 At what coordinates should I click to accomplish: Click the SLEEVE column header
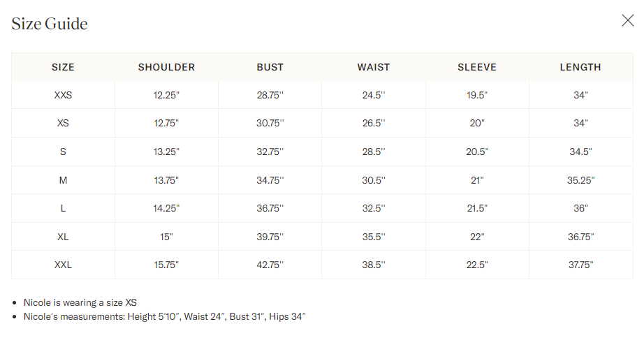click(477, 67)
